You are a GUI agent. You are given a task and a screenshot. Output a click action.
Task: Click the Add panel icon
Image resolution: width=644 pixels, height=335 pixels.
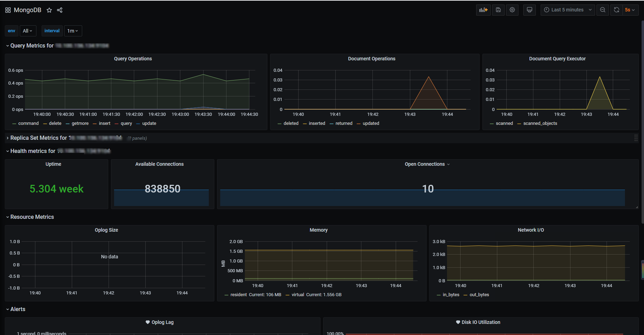pos(483,10)
